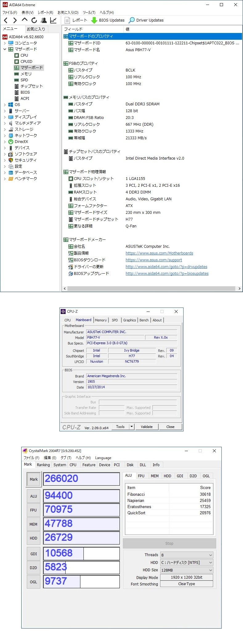Select SPD tree item in AIDA64
Screen dimensions: 243x644
24,80
